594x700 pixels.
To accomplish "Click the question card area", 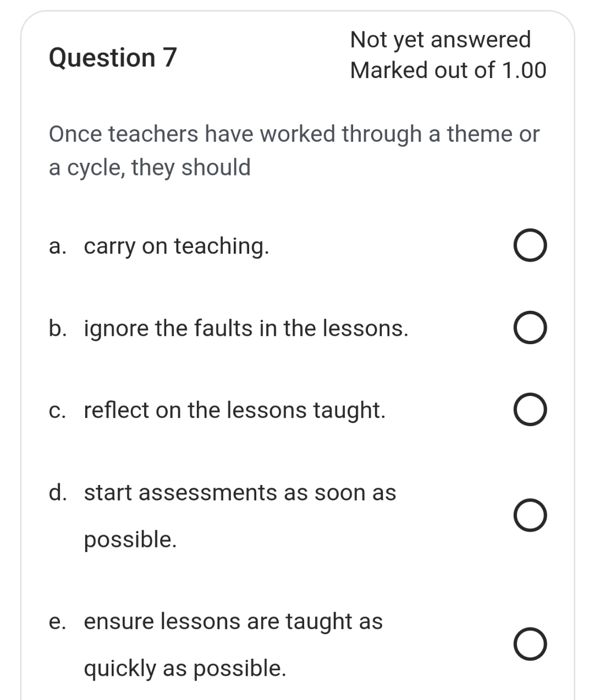I will click(x=297, y=352).
